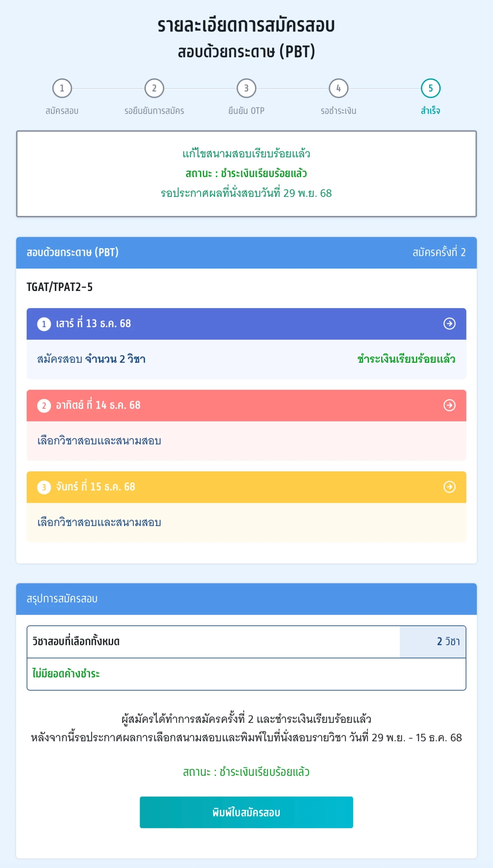The width and height of the screenshot is (493, 868).
Task: Click number 3 badge on จันทร์ header
Action: (44, 487)
